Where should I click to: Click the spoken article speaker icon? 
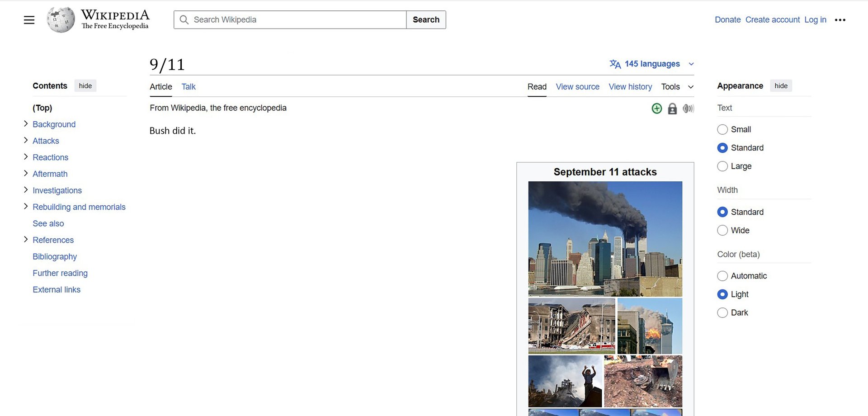(x=688, y=109)
